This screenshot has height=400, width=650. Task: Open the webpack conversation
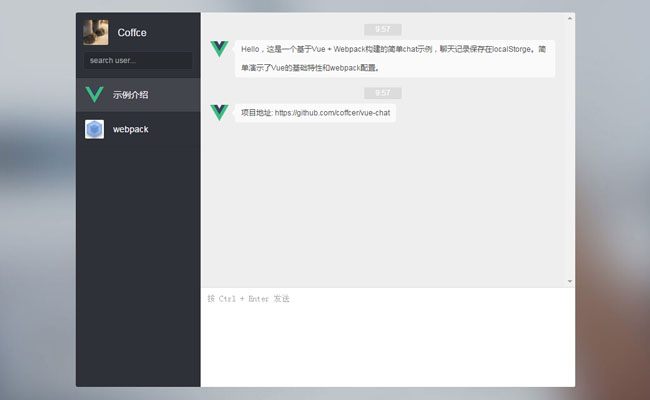point(139,129)
